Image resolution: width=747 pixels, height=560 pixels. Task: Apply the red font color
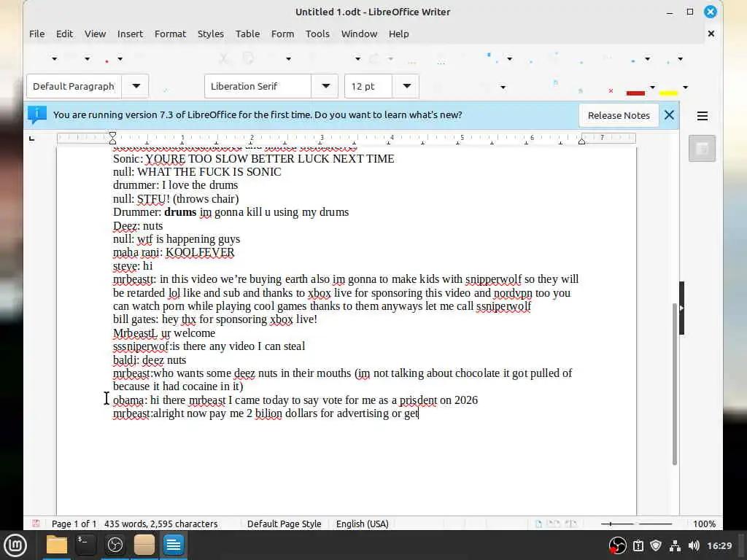pos(635,88)
